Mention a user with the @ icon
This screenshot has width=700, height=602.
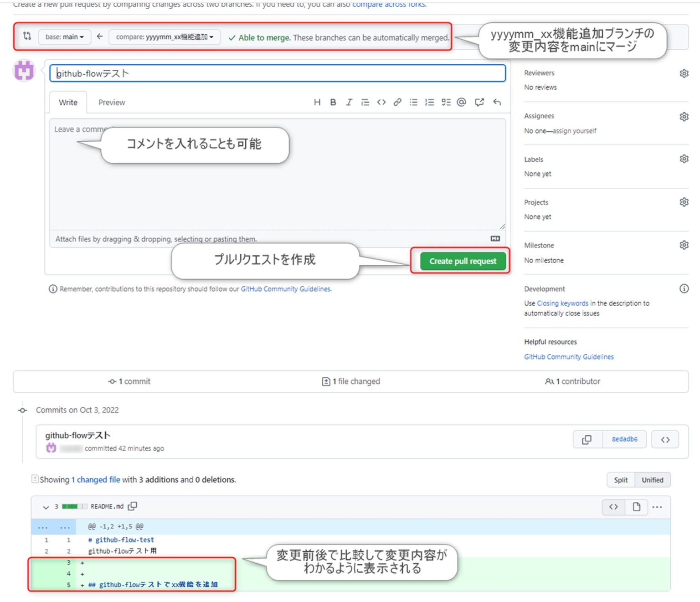click(x=462, y=102)
